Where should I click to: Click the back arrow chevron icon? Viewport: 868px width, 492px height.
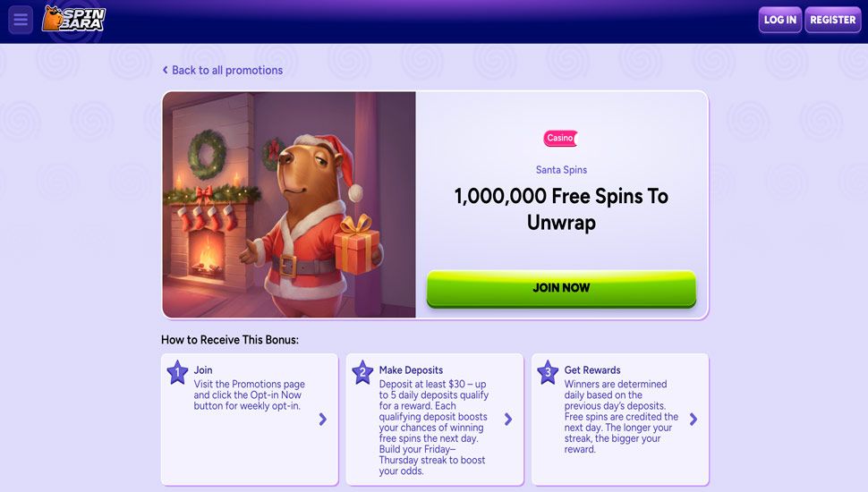tap(165, 71)
